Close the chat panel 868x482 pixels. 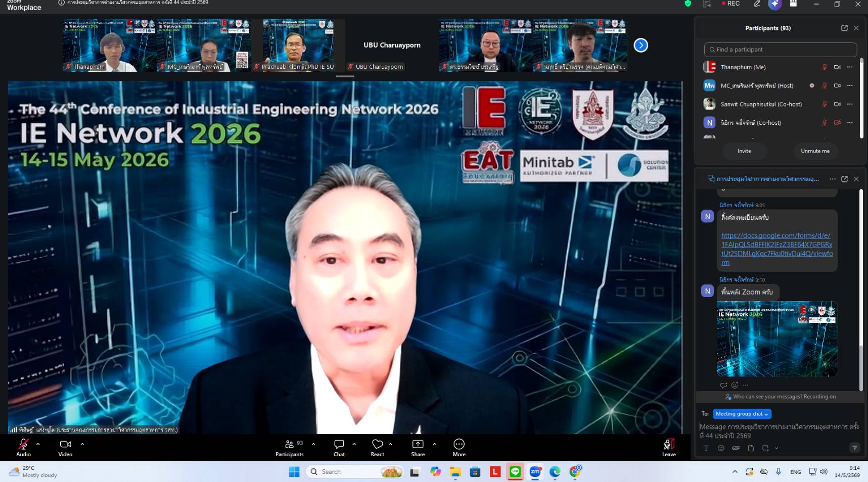(x=856, y=179)
